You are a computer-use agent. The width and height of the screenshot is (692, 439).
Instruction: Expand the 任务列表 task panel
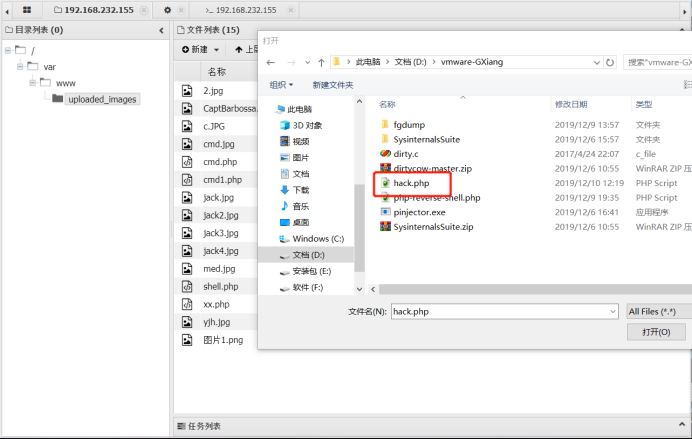click(682, 424)
